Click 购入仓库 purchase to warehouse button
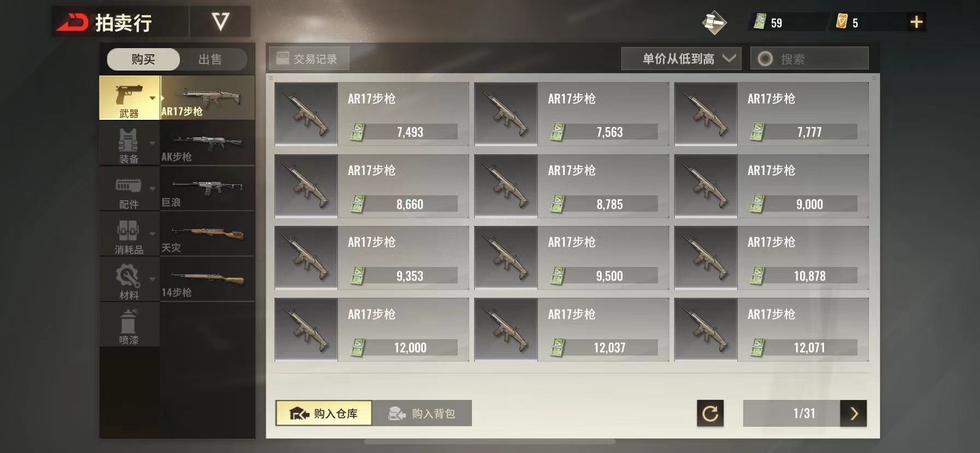 pyautogui.click(x=324, y=414)
